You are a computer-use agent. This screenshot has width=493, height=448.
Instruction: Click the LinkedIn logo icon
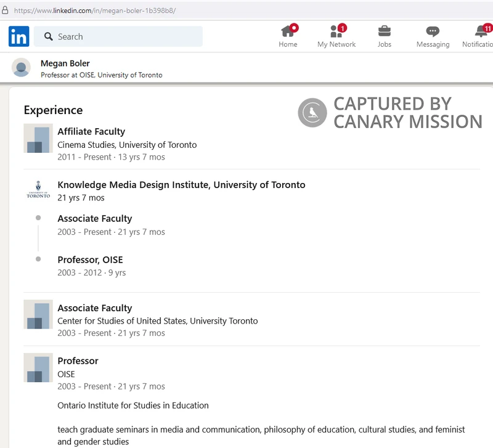19,36
